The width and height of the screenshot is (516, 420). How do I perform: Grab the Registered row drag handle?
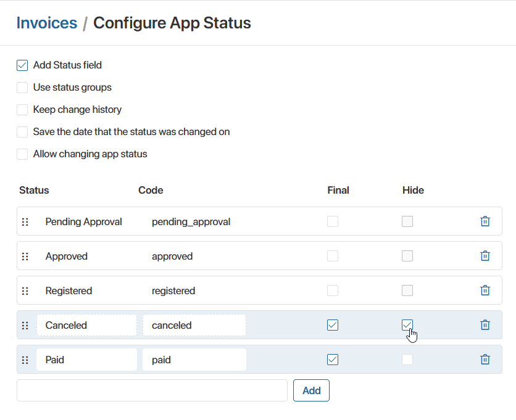25,290
